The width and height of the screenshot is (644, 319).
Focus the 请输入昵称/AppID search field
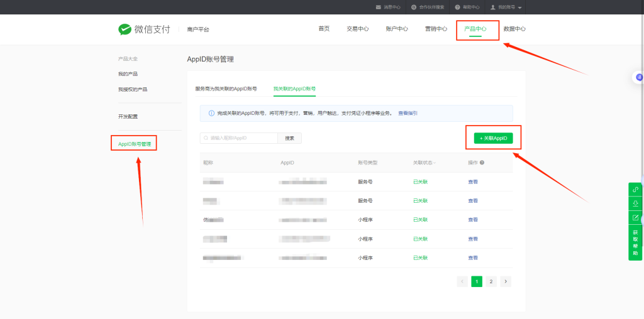click(239, 138)
